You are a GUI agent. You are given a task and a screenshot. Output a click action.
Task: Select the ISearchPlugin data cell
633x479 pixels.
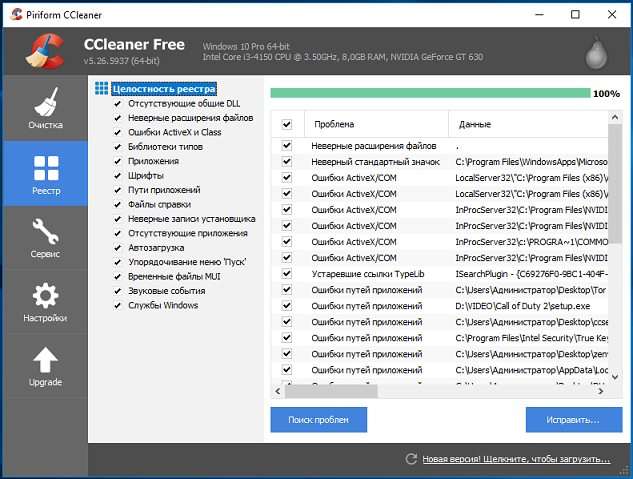pos(531,274)
